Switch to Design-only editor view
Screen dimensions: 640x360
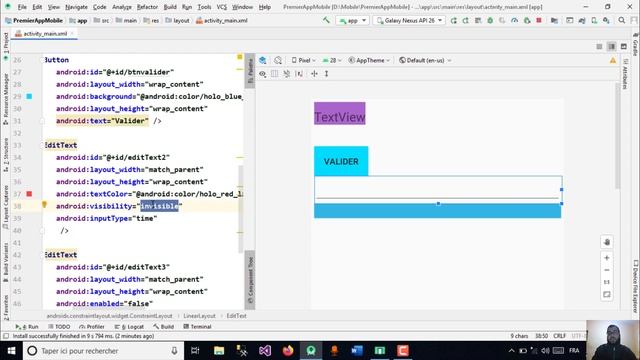pyautogui.click(x=624, y=47)
